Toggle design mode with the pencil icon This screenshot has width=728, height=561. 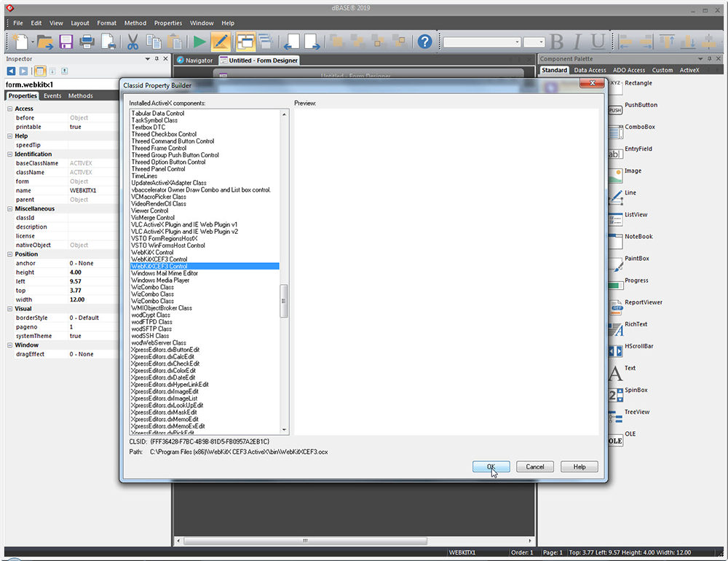click(221, 42)
